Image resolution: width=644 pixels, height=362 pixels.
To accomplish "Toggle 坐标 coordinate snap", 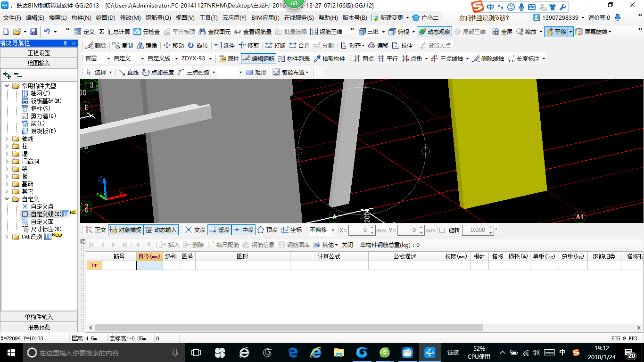I will pyautogui.click(x=291, y=230).
